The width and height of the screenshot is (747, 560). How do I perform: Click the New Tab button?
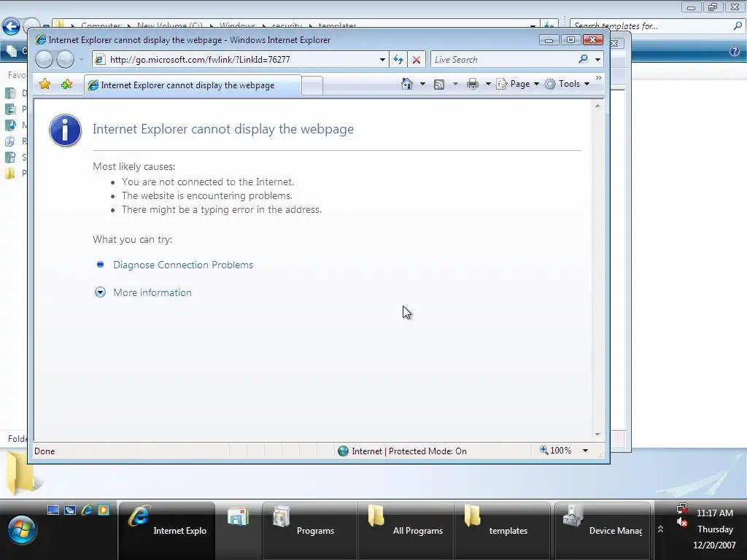click(312, 86)
